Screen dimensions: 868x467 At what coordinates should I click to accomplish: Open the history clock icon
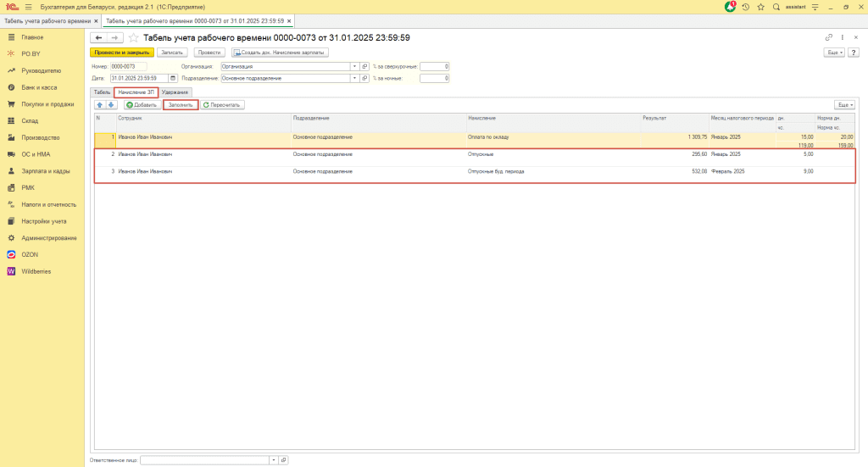(745, 7)
